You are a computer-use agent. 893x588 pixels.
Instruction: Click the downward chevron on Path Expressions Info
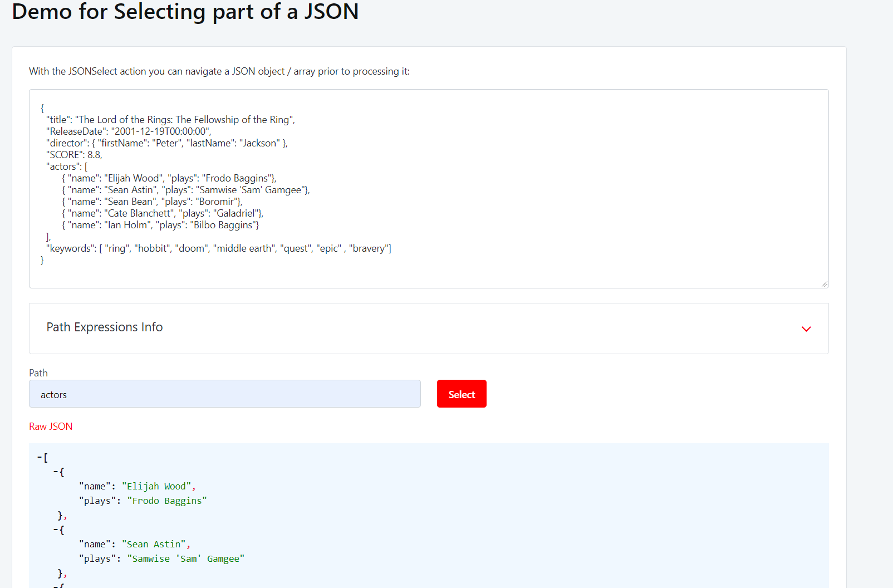click(806, 329)
